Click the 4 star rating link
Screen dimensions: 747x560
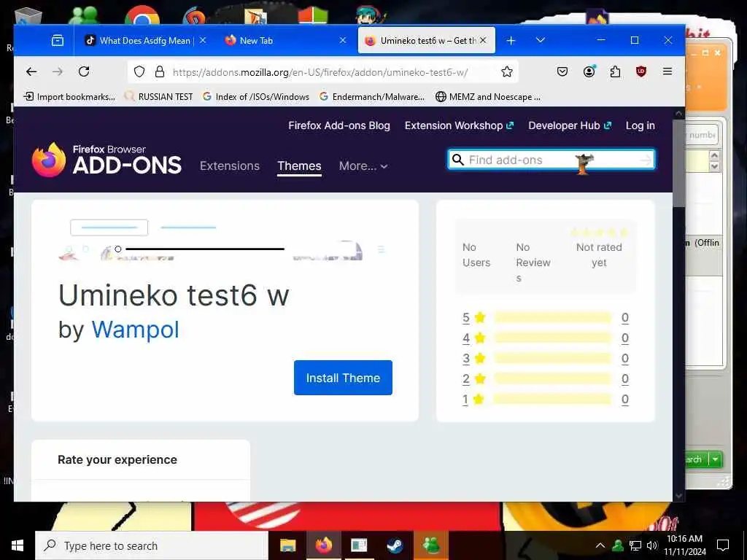(466, 338)
